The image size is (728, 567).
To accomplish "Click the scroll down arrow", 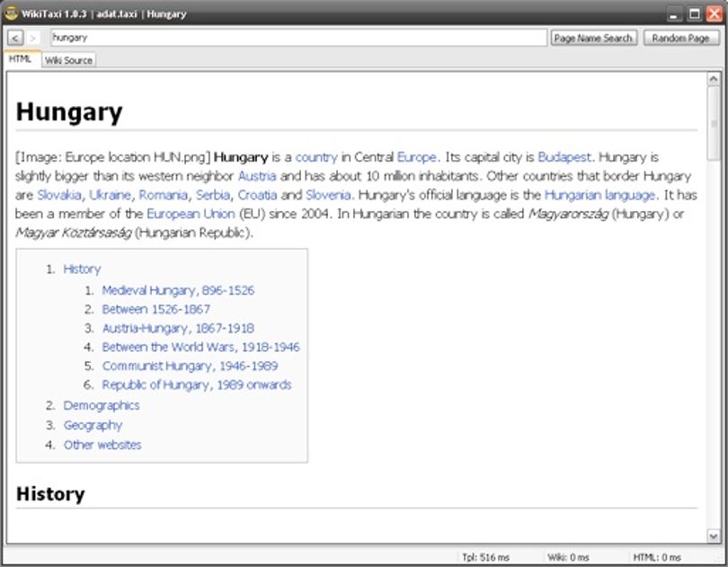I will (714, 536).
